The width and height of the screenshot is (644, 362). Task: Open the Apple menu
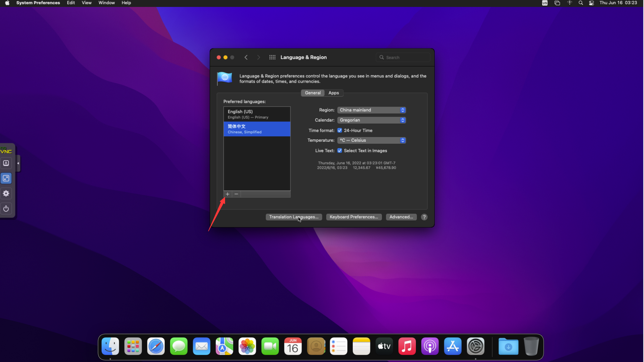[7, 3]
